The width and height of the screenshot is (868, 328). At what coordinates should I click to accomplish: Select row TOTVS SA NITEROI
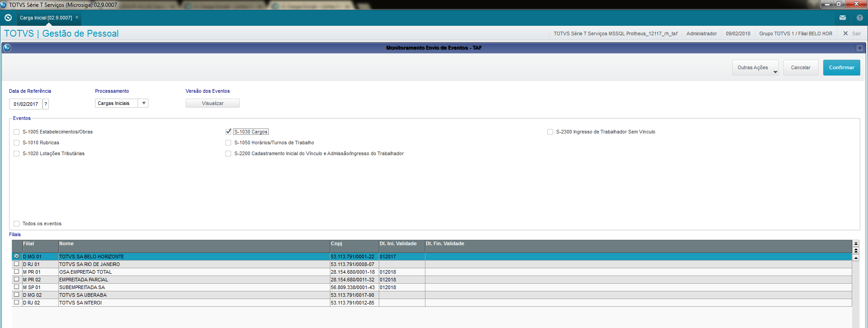coord(432,303)
